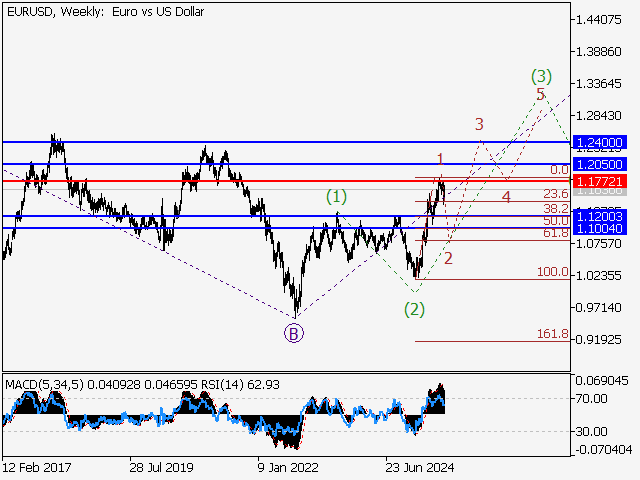Click the green (3) wave label

point(540,76)
